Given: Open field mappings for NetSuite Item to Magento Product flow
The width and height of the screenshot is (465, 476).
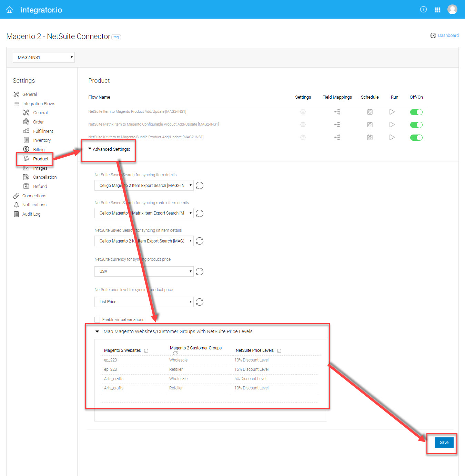Looking at the screenshot, I should 337,112.
